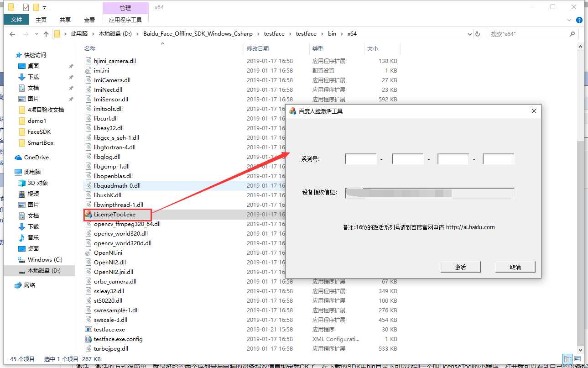Select testface.exe.config file icon
Viewport: 588px width, 368px height.
pyautogui.click(x=88, y=339)
